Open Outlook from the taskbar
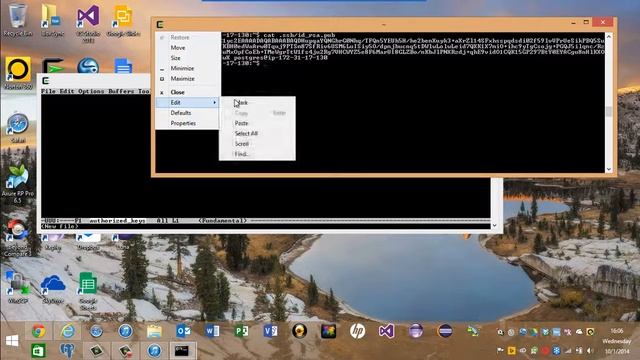Image resolution: width=640 pixels, height=360 pixels. pos(183,331)
